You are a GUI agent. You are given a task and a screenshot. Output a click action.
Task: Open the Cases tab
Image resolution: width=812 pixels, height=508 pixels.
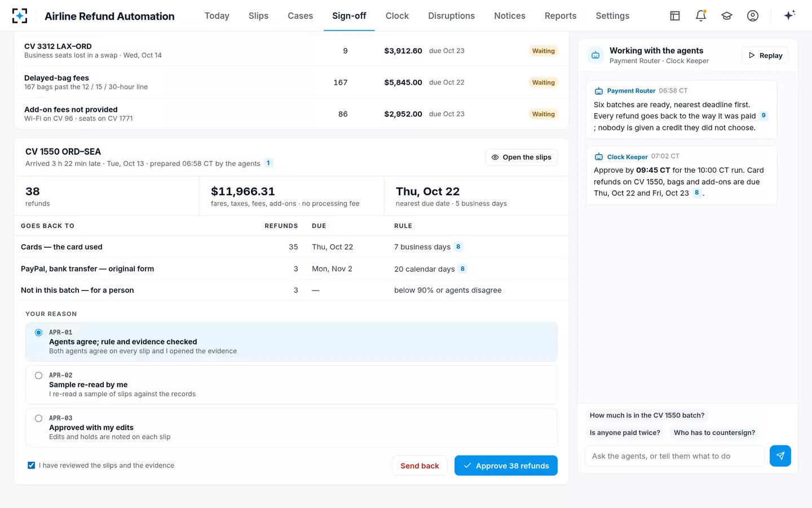click(300, 16)
